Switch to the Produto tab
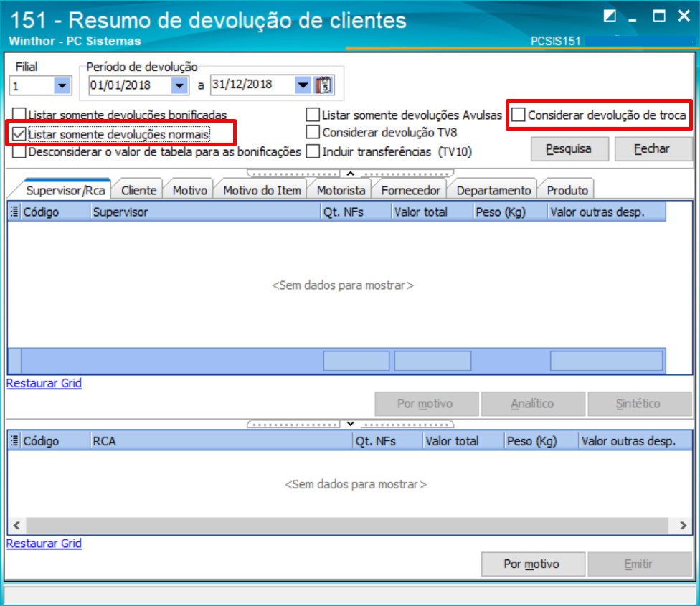This screenshot has width=700, height=606. [x=567, y=191]
